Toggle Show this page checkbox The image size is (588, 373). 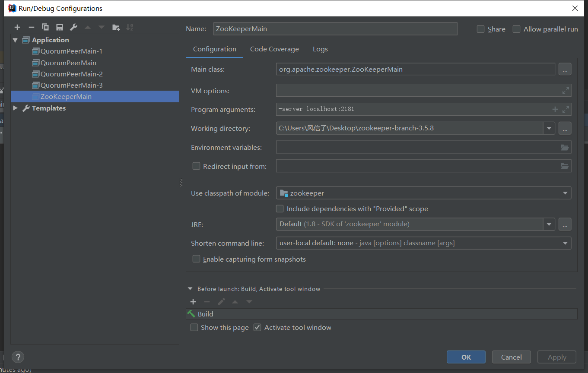[x=194, y=327]
